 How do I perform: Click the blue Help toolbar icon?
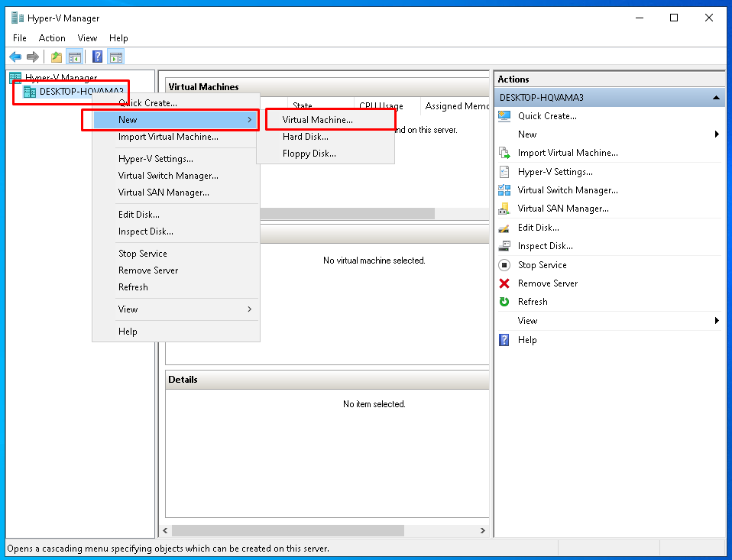coord(98,57)
